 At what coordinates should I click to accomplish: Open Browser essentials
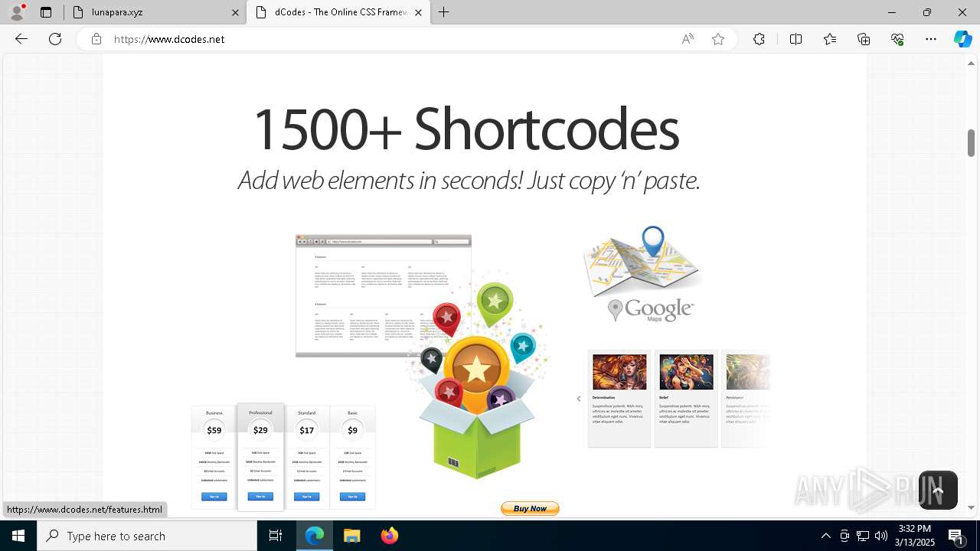897,39
